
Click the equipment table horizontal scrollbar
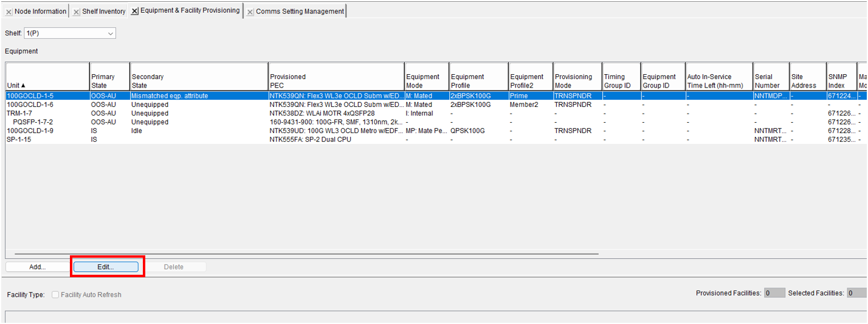(306, 253)
